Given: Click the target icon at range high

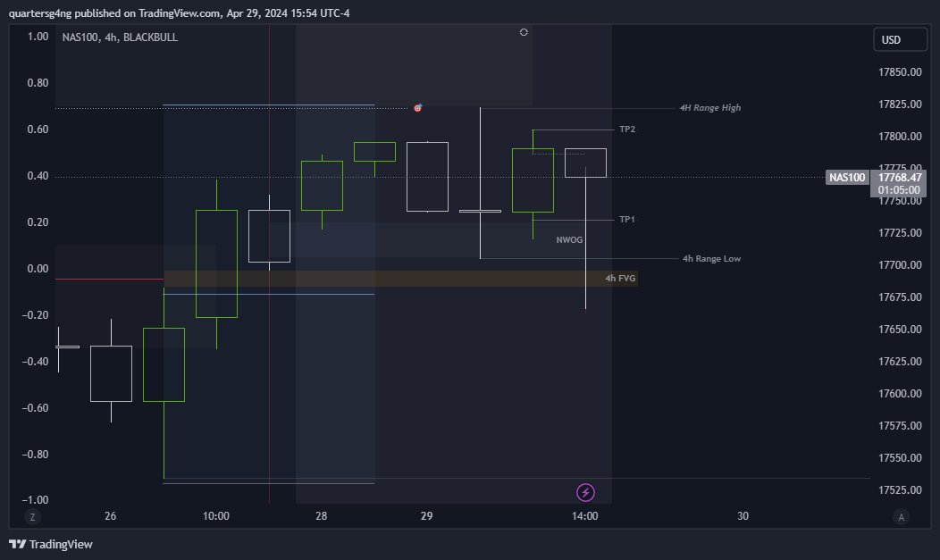Looking at the screenshot, I should 418,108.
